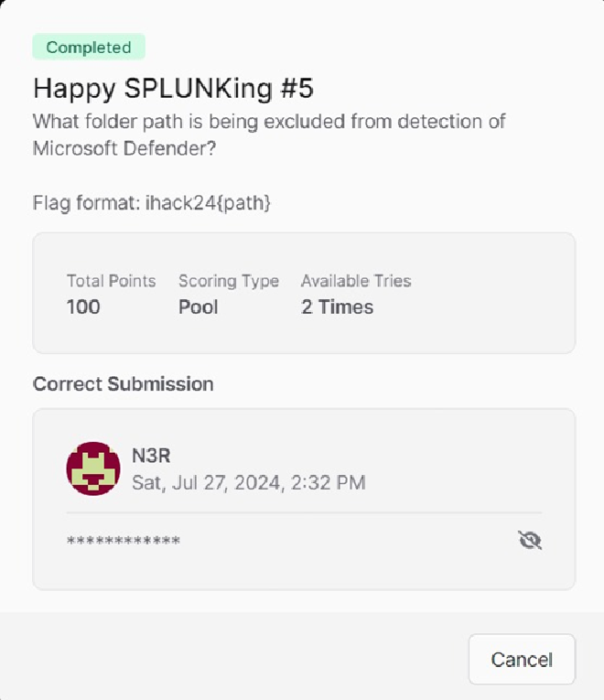
Task: Select the Happy SPLUNKing #5 title
Action: click(173, 89)
